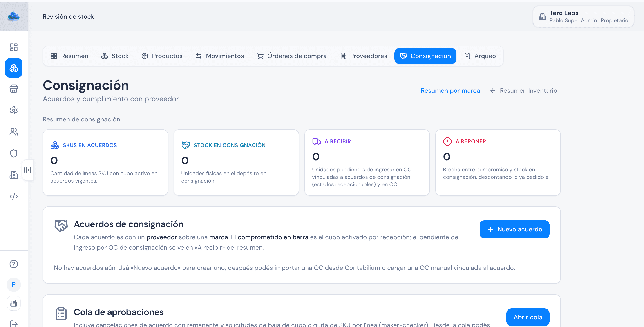Open the Resumen por marca link

click(450, 90)
